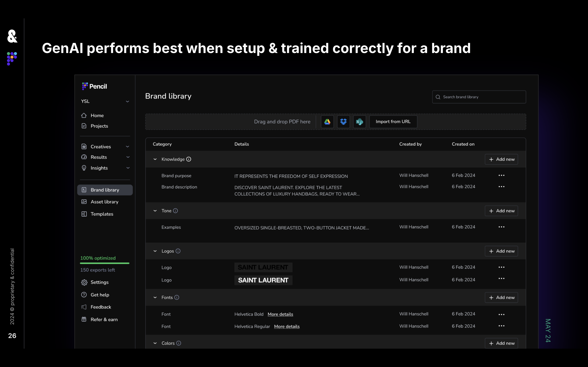Click the info icon beside Logos

coord(178,251)
